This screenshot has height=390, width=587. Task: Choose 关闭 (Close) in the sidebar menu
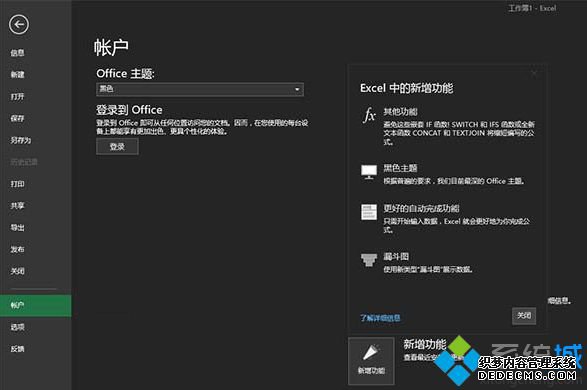point(17,271)
